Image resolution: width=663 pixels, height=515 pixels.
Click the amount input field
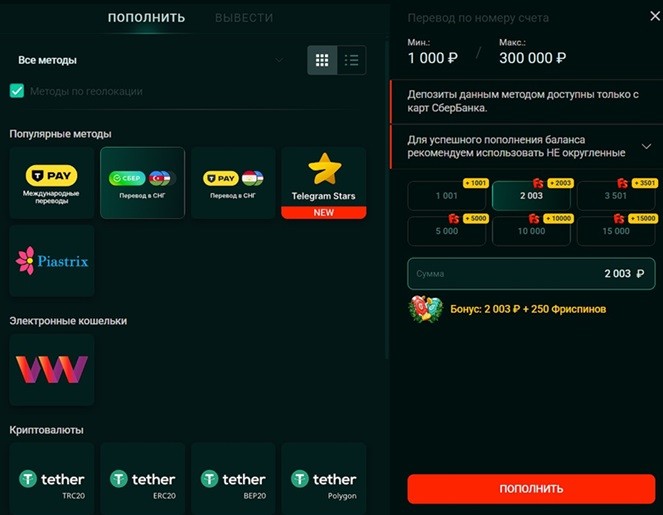531,274
